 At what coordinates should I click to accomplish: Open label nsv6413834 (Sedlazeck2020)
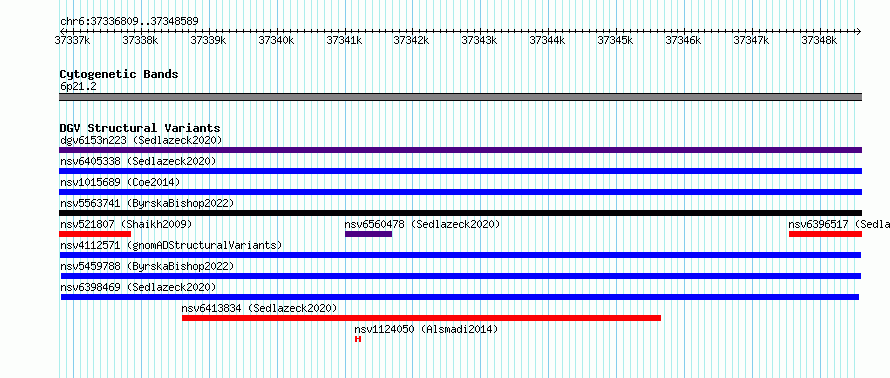259,308
